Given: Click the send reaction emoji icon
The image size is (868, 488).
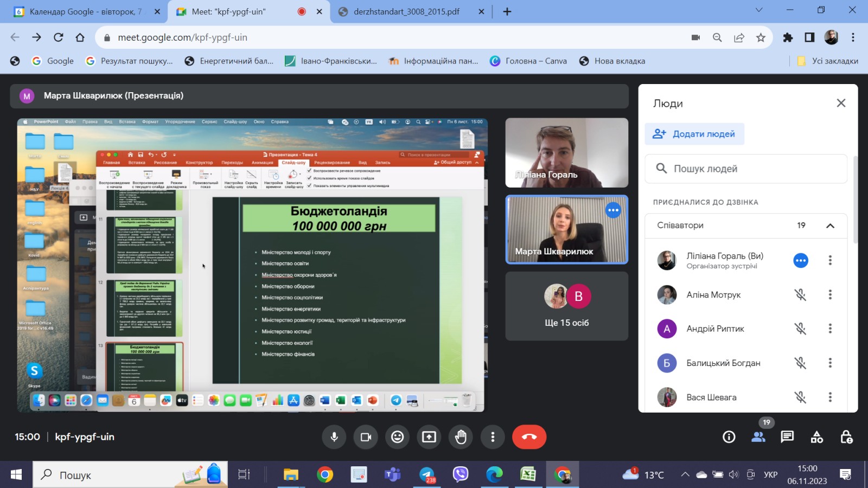Looking at the screenshot, I should coord(398,437).
